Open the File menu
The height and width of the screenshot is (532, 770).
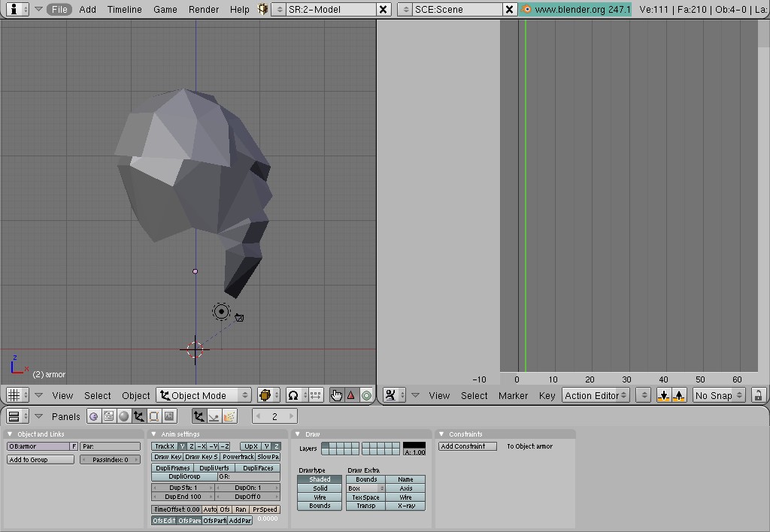point(59,9)
